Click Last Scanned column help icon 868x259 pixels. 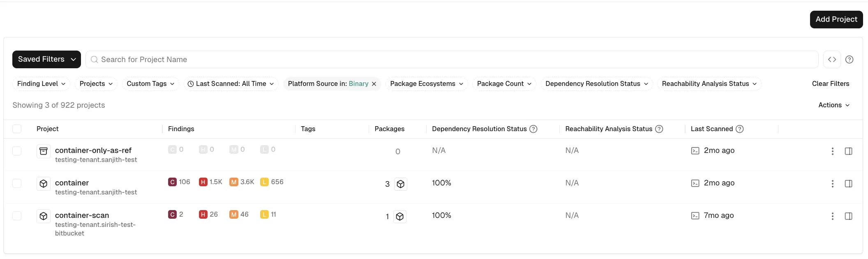[739, 129]
